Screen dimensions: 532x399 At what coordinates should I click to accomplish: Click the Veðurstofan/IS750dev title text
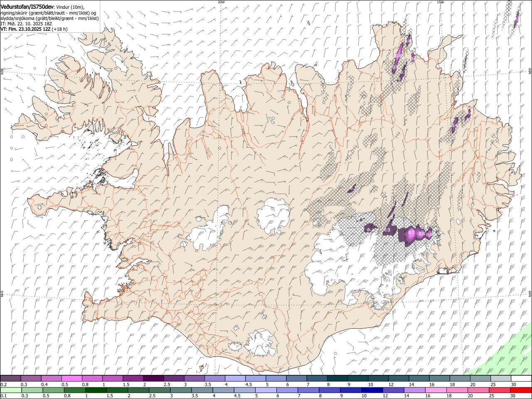point(27,7)
